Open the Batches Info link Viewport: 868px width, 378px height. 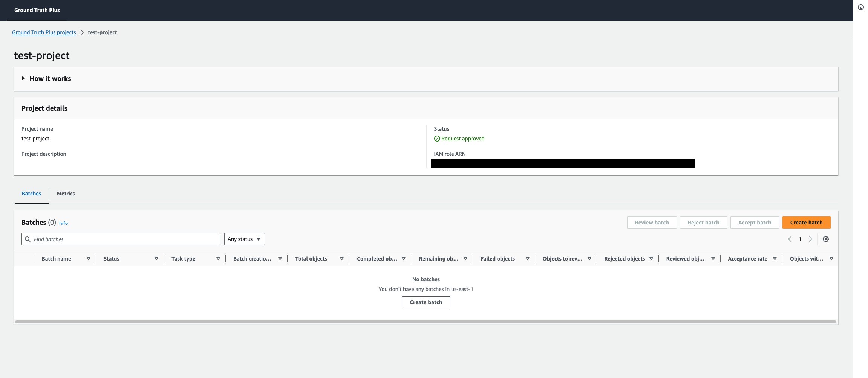coord(63,223)
